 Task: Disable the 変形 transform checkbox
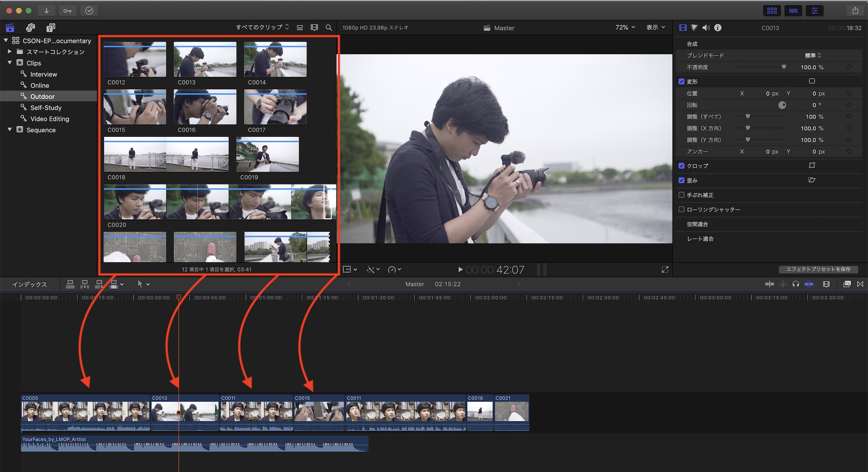point(681,81)
